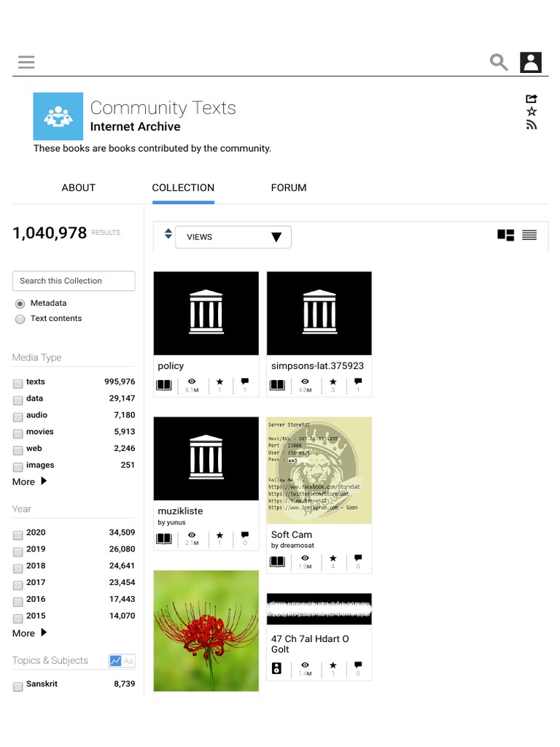Open the audio waveform thumbnail
Image resolution: width=560 pixels, height=747 pixels.
(319, 609)
